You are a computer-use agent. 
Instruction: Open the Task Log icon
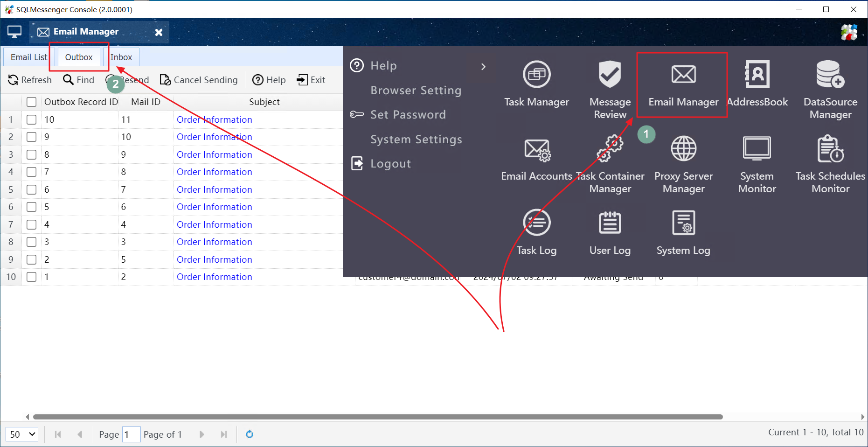[536, 223]
